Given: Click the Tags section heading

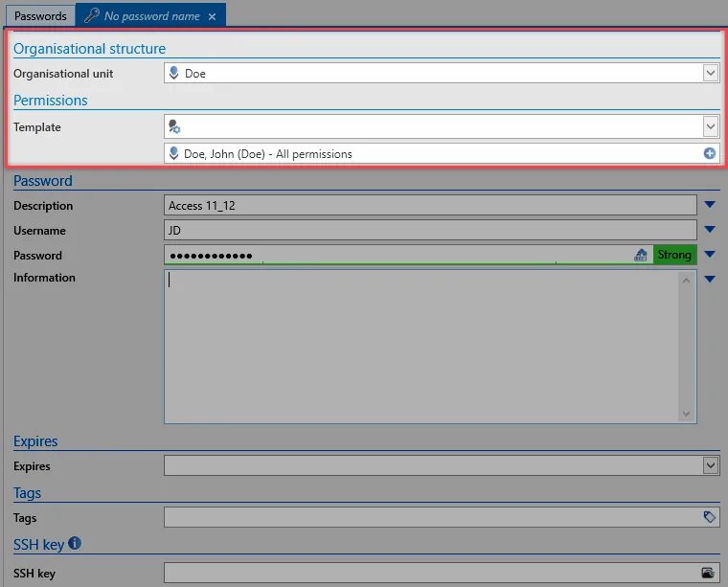Looking at the screenshot, I should (27, 493).
